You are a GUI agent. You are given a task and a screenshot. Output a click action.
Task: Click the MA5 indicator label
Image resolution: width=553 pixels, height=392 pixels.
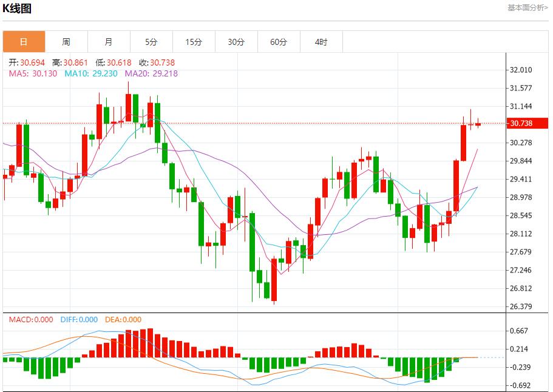33,73
